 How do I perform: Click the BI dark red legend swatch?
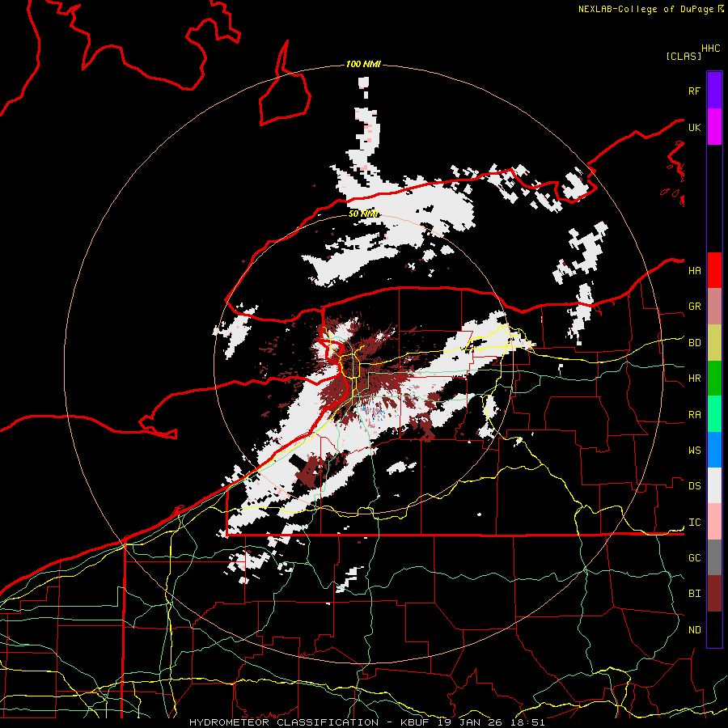point(714,594)
